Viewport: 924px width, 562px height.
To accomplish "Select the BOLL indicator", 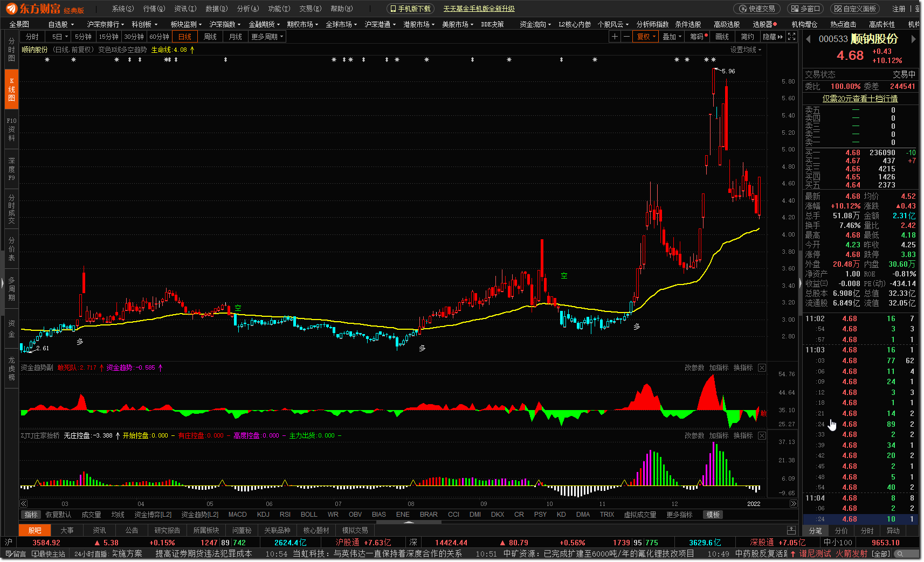I will (309, 515).
